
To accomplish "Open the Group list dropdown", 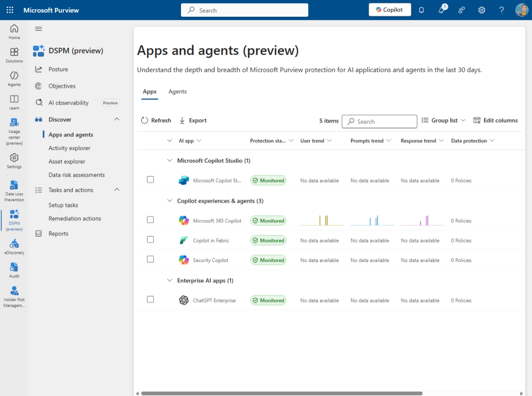I will 443,120.
